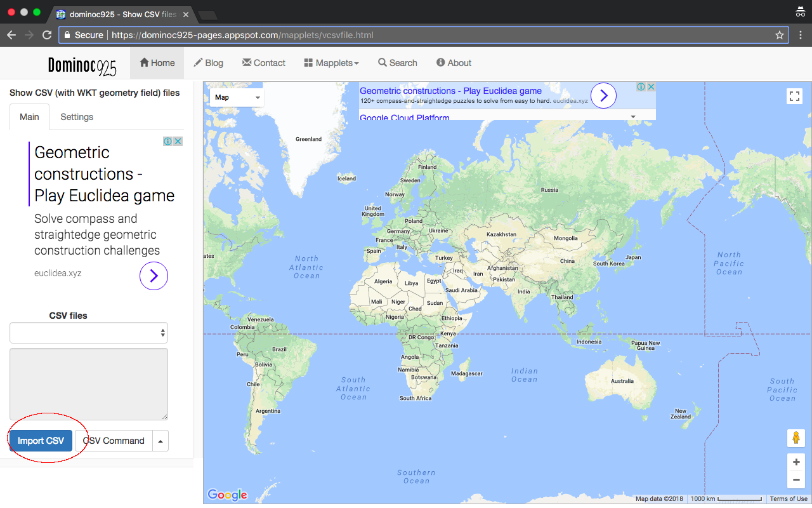Dismiss the map banner ad
The height and width of the screenshot is (508, 812).
point(651,86)
